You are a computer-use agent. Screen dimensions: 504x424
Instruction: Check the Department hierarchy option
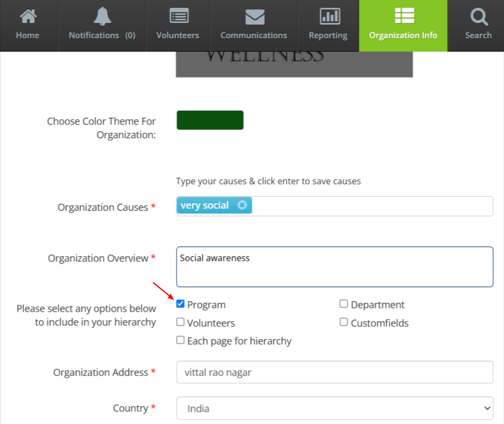(x=344, y=303)
